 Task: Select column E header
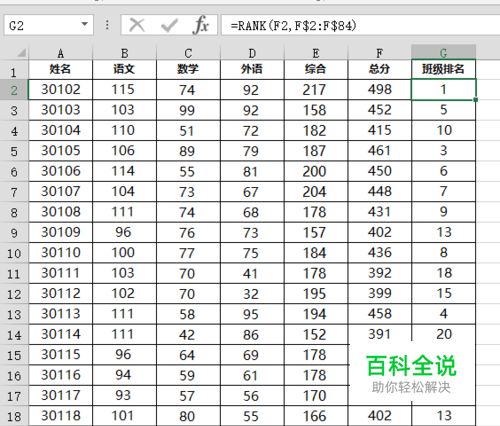pyautogui.click(x=316, y=53)
